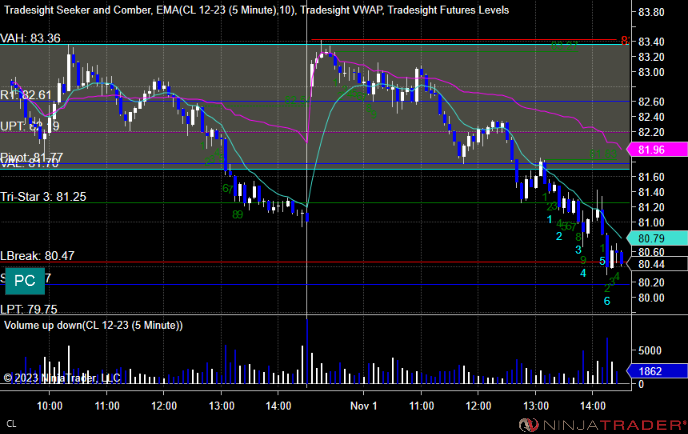Click the 10:00 time axis label
Viewport: 688px width, 434px height.
click(49, 405)
